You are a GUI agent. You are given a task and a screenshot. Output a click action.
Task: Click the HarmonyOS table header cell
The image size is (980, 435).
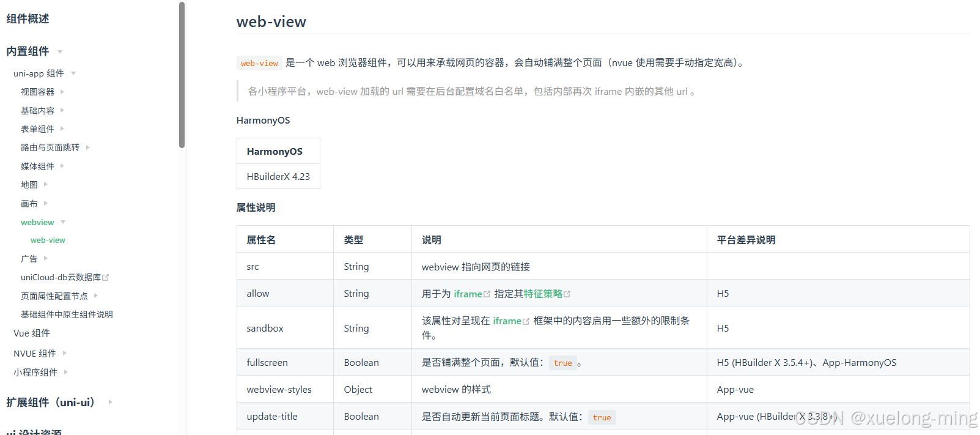[x=278, y=151]
